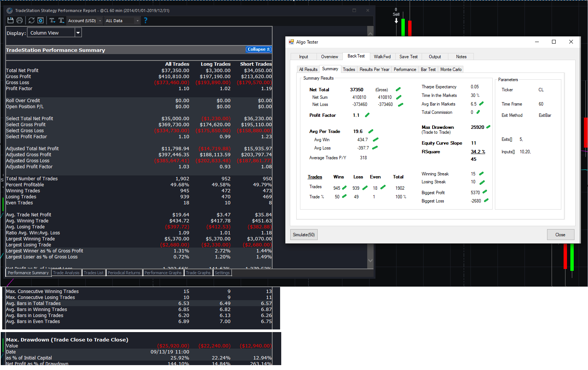Viewport: 588px width, 370px height.
Task: Go to the WalkFwd tab
Action: (382, 57)
